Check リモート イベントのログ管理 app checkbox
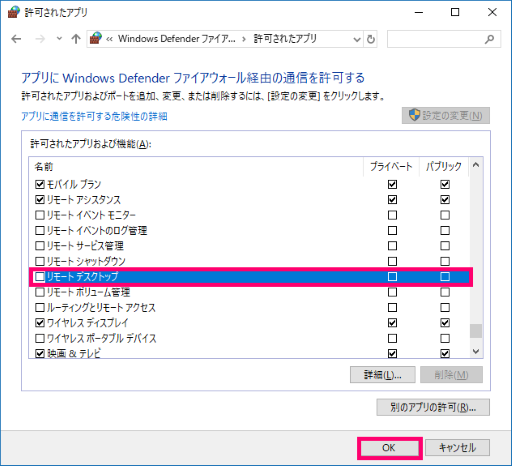Viewport: 512px width, 466px height. click(40, 230)
